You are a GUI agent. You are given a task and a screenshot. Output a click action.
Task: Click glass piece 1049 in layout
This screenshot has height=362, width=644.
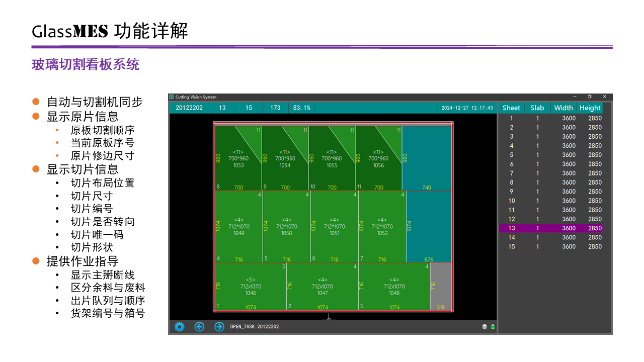tap(238, 226)
